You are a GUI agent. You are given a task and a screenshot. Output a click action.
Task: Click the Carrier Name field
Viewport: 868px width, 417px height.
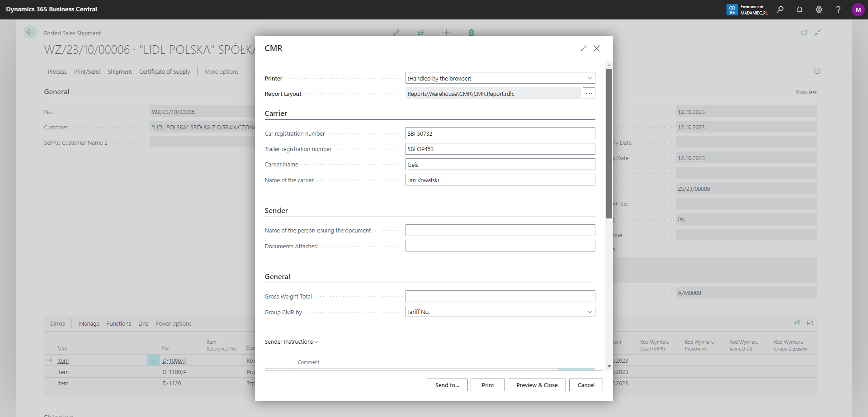(500, 165)
